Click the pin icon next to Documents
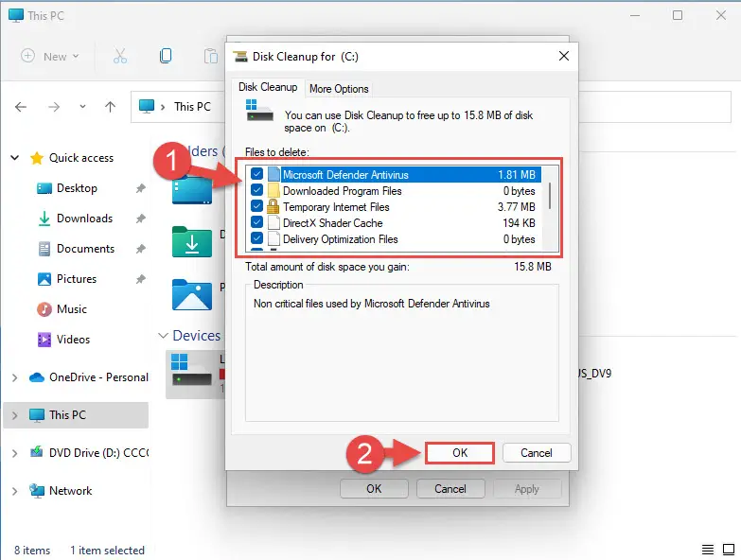The image size is (741, 560). 140,249
